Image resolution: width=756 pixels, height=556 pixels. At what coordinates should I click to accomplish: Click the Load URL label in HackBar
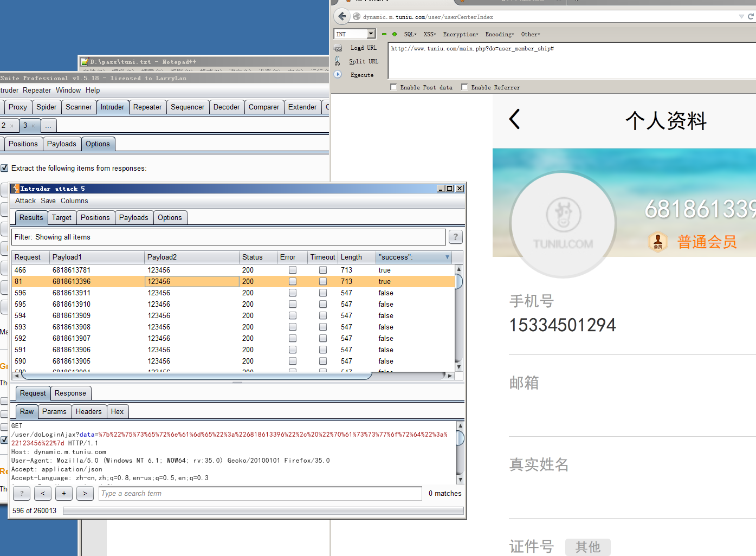click(364, 48)
